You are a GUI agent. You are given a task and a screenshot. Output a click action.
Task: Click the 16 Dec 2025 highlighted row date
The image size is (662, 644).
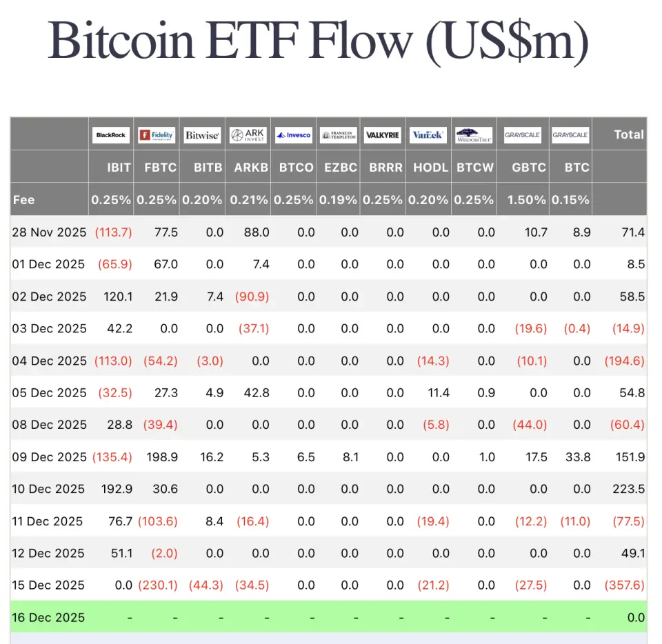(x=49, y=618)
